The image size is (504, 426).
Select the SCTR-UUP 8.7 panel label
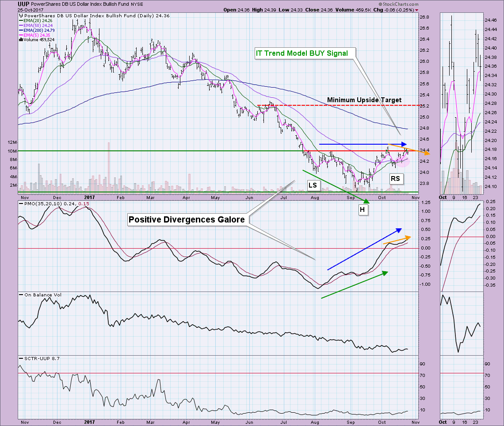pos(39,358)
